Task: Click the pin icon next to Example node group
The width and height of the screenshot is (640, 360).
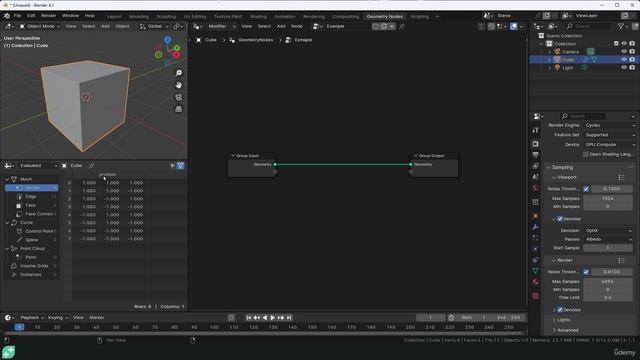Action: [x=402, y=26]
